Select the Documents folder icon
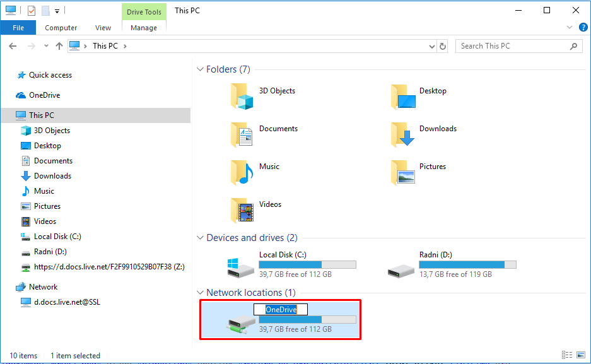 pyautogui.click(x=242, y=134)
